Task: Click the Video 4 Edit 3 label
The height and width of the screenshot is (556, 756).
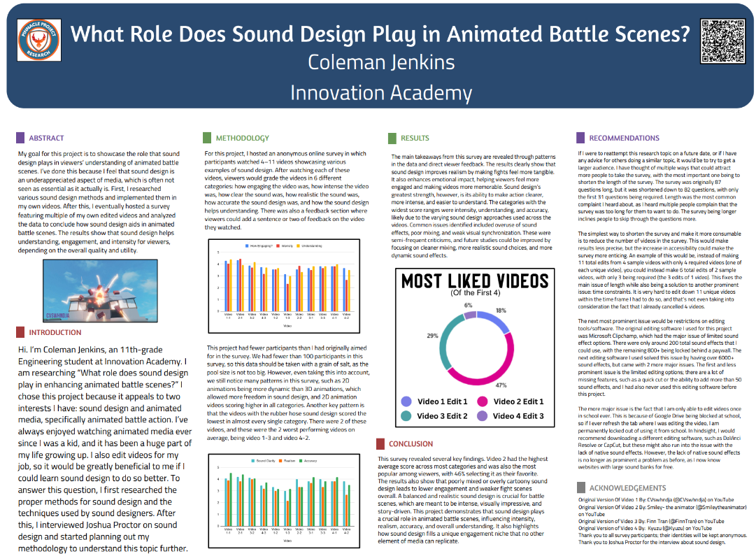Action: point(518,415)
